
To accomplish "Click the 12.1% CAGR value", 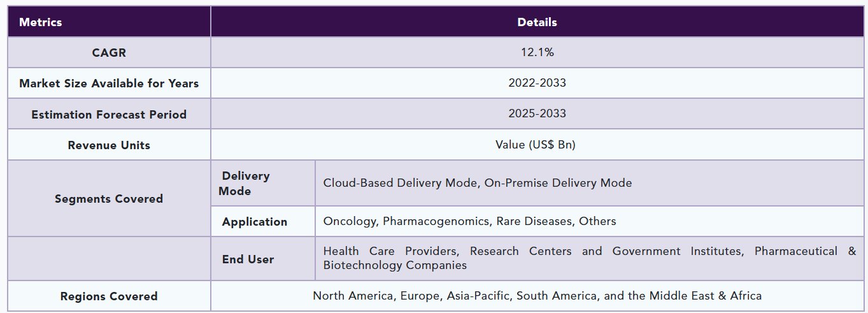I will pos(537,52).
